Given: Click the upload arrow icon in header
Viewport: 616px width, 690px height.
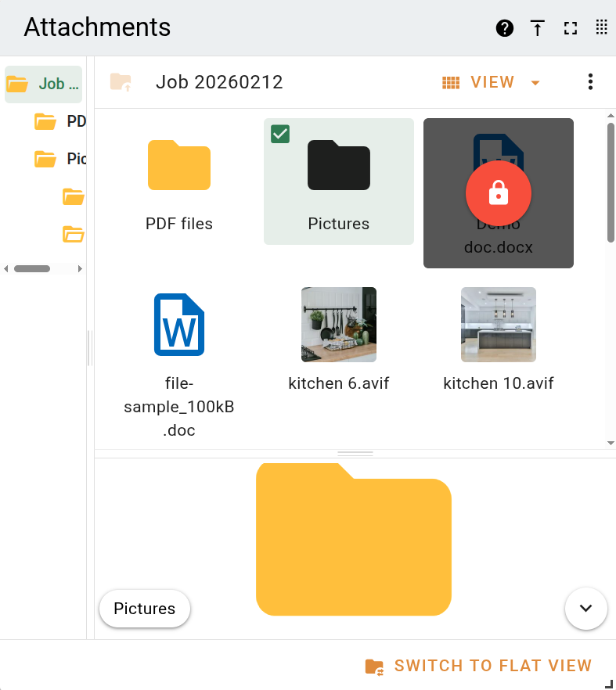Looking at the screenshot, I should pos(537,28).
